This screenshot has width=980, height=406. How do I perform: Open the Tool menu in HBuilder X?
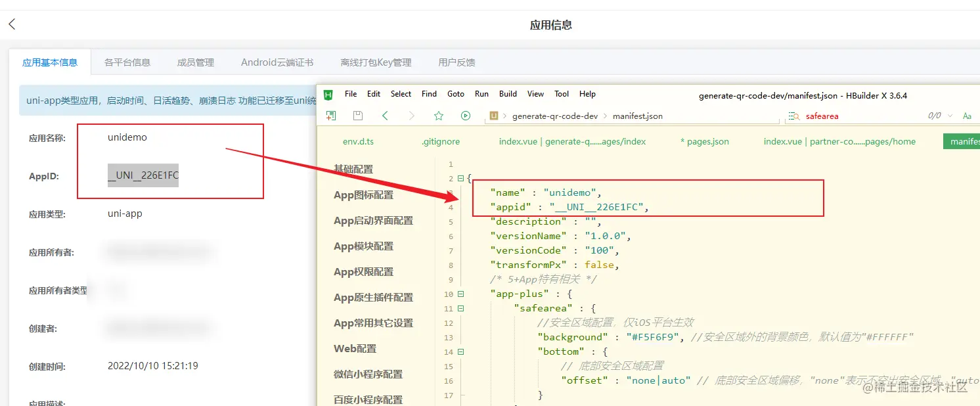click(x=562, y=94)
